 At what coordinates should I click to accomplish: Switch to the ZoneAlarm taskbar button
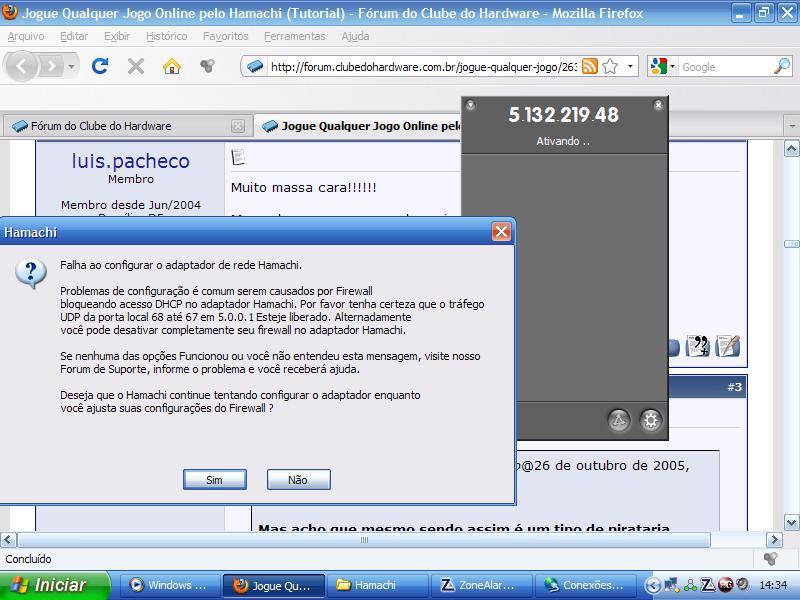point(481,585)
